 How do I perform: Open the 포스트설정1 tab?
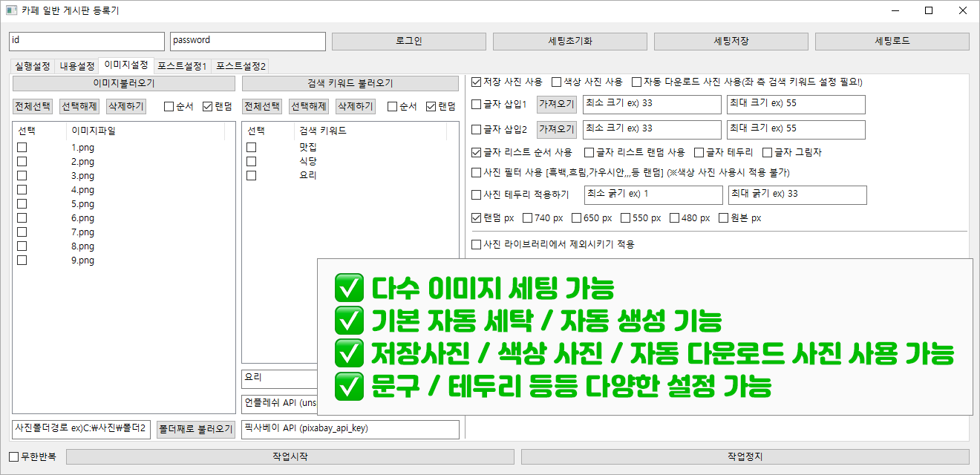(x=182, y=66)
